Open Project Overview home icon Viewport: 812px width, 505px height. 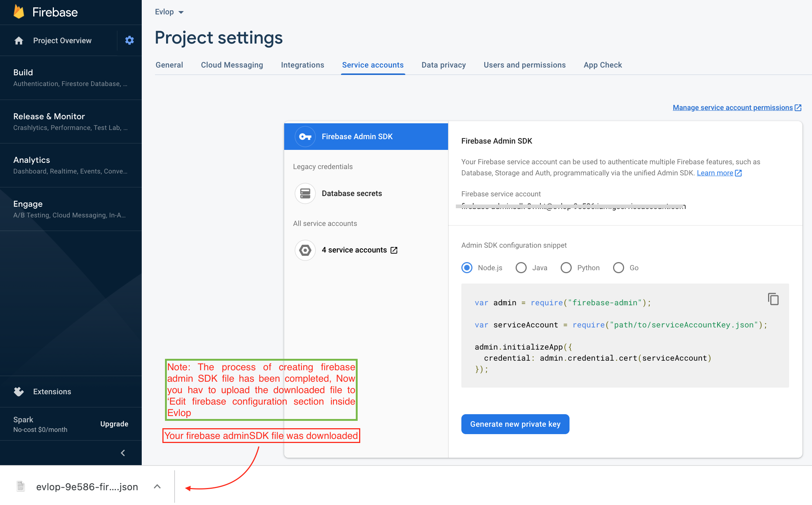coord(19,41)
